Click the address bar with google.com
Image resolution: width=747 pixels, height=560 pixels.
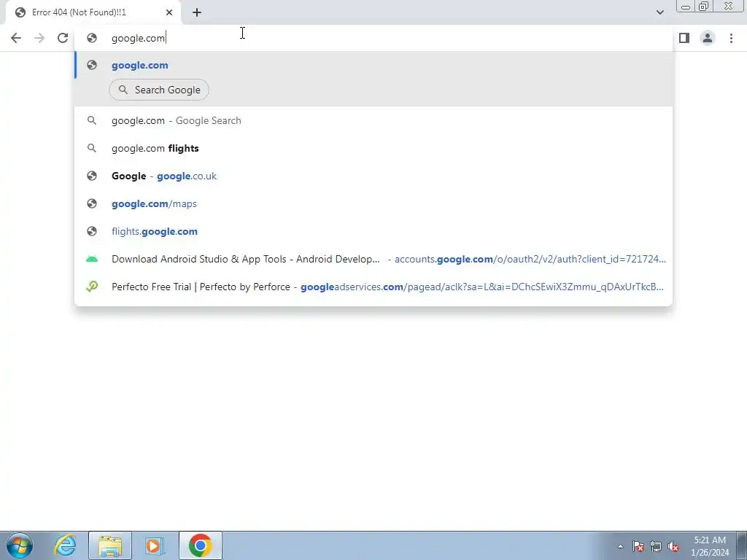[373, 38]
